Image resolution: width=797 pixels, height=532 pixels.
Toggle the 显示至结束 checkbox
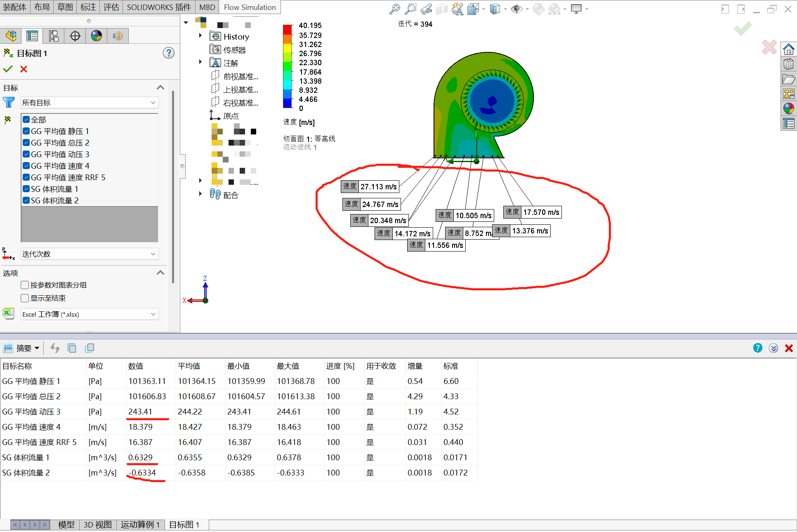pyautogui.click(x=25, y=298)
